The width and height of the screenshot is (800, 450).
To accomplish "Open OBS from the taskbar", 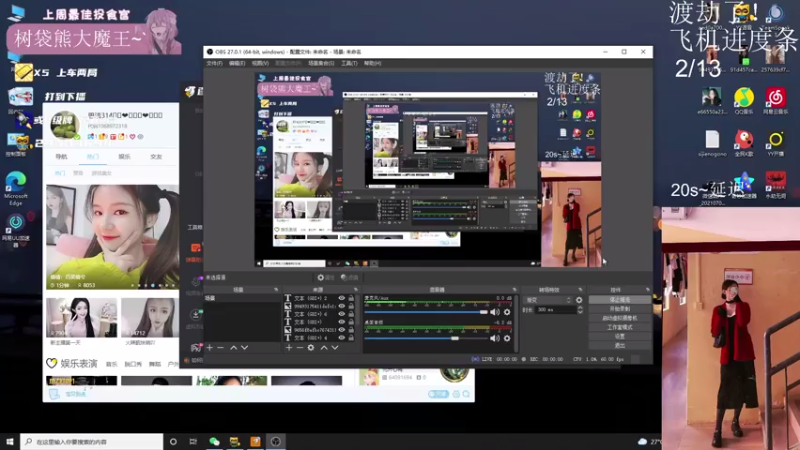I will (x=276, y=441).
